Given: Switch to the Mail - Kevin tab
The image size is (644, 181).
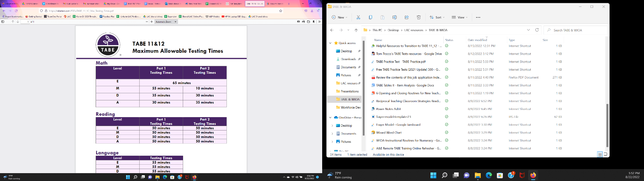Looking at the screenshot, I should click(173, 3).
